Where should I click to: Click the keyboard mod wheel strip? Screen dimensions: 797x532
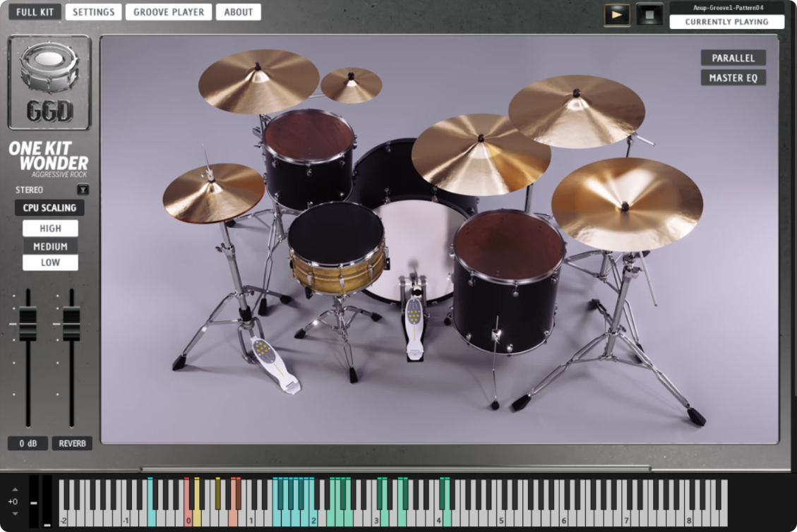(47, 502)
